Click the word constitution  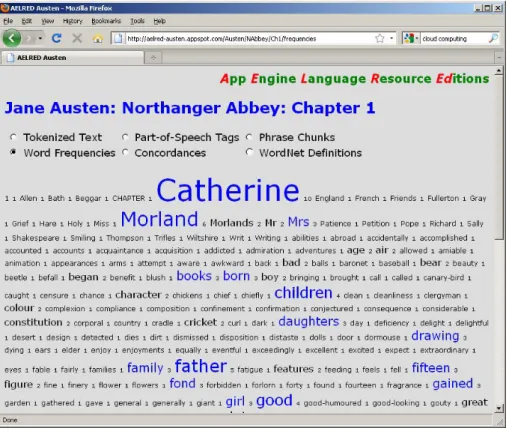click(x=33, y=322)
